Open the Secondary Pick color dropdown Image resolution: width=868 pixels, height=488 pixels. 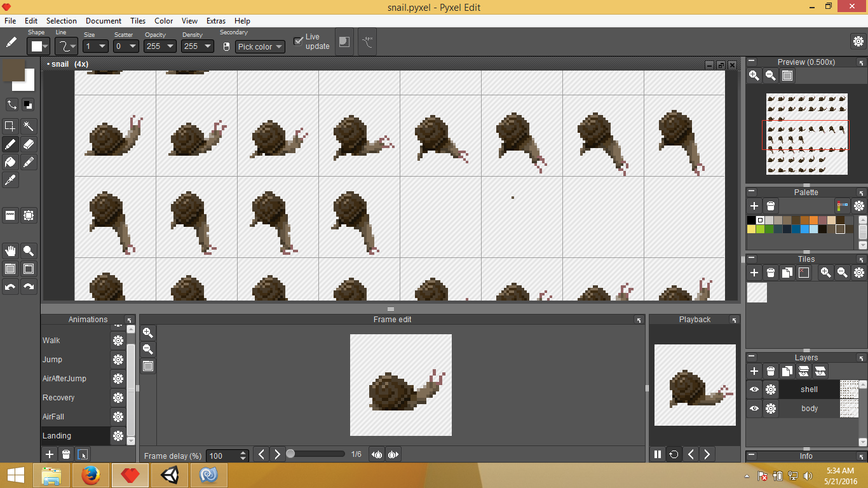[261, 46]
